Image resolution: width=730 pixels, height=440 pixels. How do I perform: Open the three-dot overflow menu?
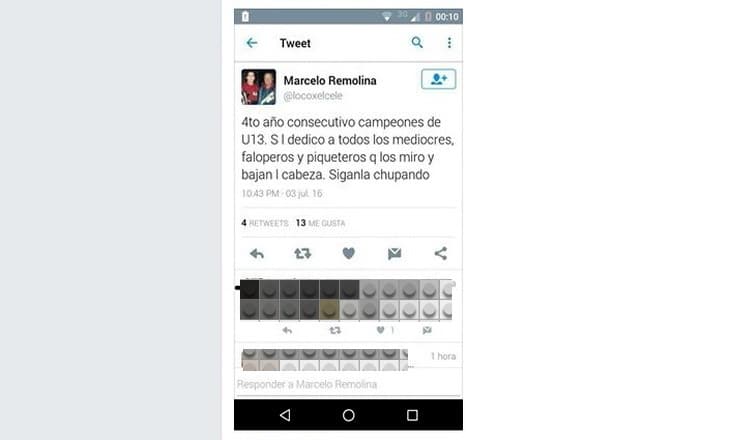tap(449, 43)
